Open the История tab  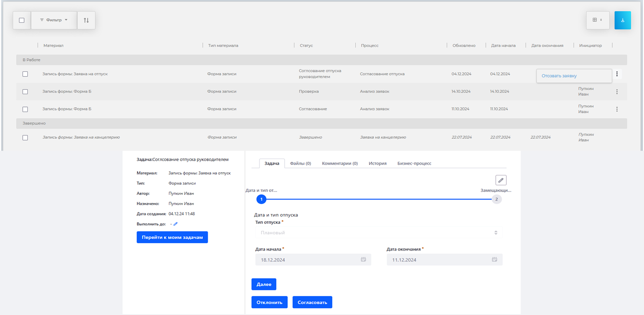[378, 164]
